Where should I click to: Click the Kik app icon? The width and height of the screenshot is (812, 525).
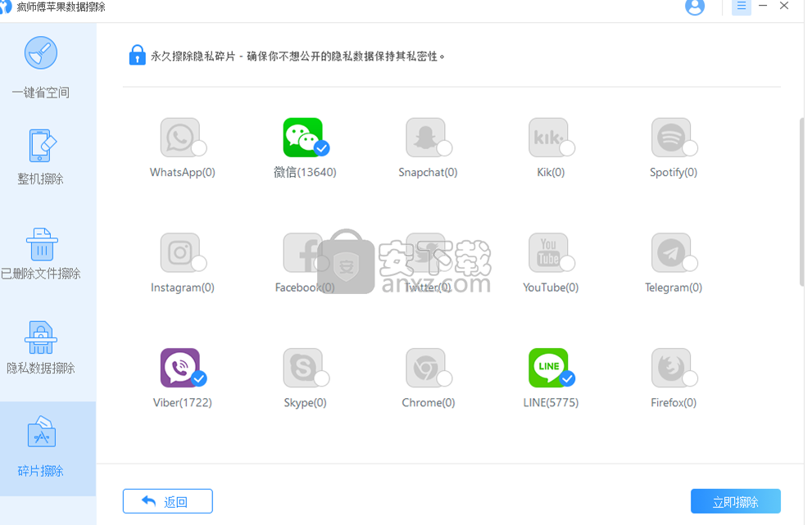tap(548, 138)
